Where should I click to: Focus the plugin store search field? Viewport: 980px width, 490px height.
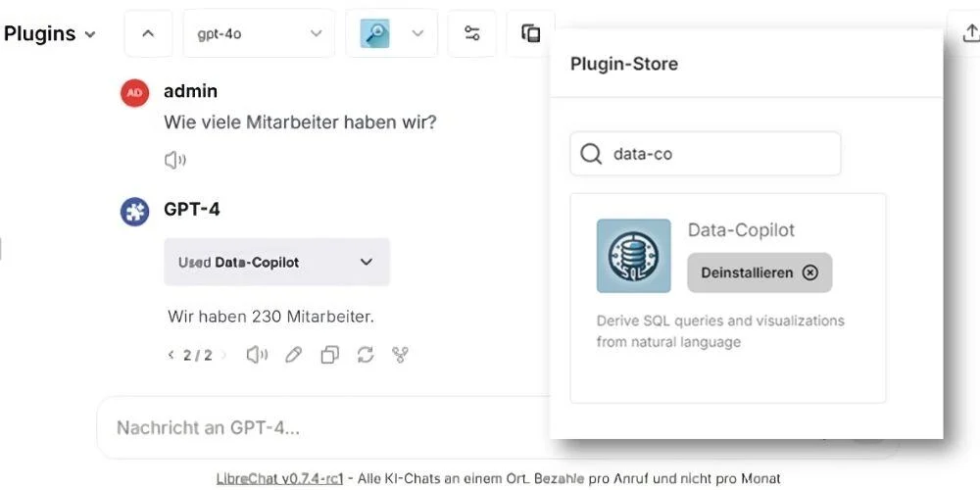(x=705, y=154)
